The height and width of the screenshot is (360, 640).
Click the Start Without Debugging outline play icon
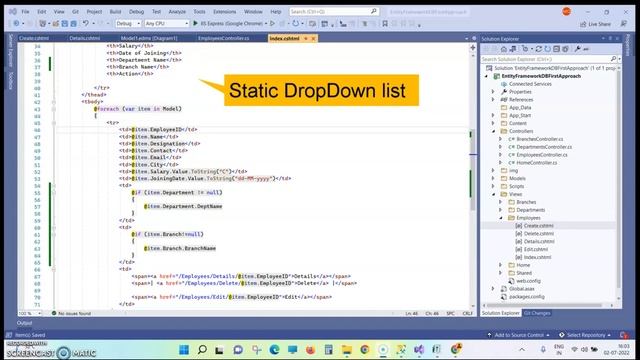click(273, 24)
